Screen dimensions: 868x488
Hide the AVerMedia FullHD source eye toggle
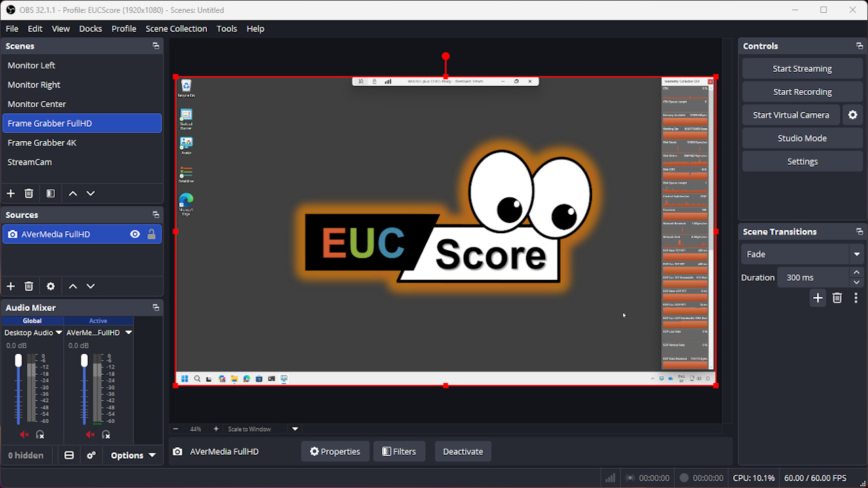click(x=135, y=235)
